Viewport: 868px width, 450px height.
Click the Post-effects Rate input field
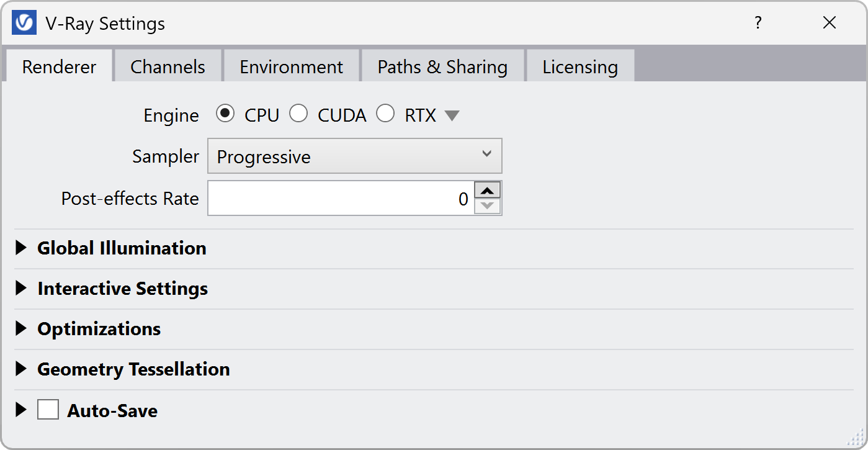(x=341, y=199)
